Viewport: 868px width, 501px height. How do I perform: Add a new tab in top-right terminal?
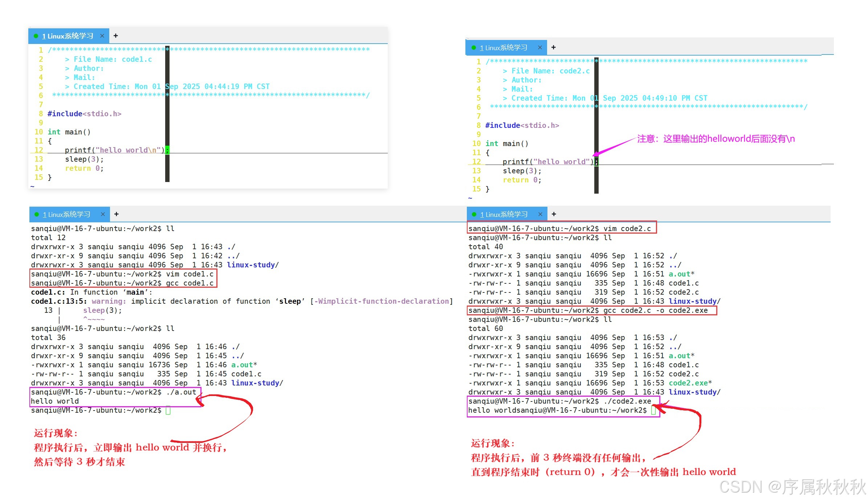pyautogui.click(x=554, y=47)
